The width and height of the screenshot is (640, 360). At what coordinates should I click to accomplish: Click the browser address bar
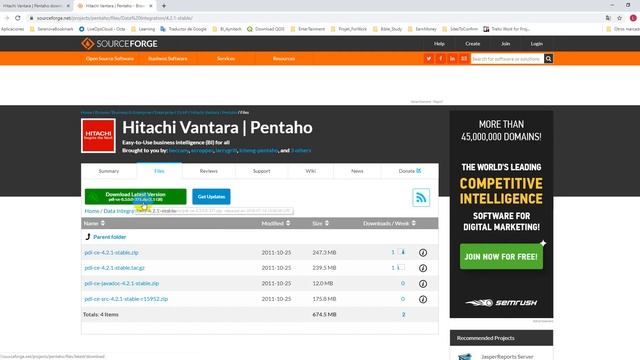coord(314,18)
